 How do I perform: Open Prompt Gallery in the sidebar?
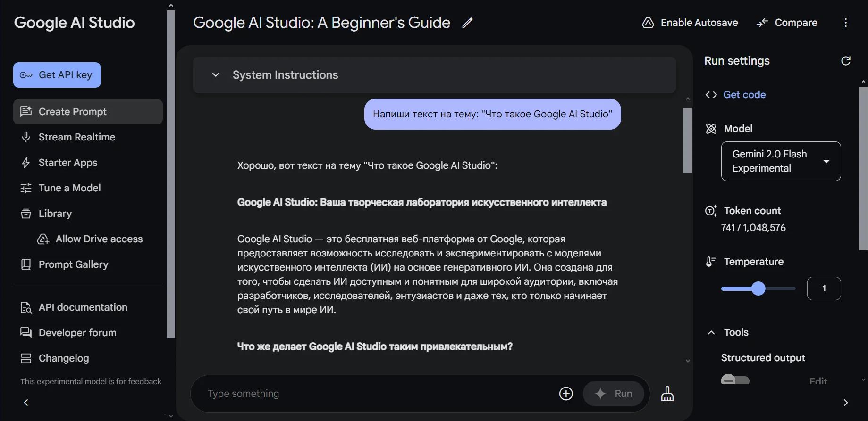(x=88, y=264)
